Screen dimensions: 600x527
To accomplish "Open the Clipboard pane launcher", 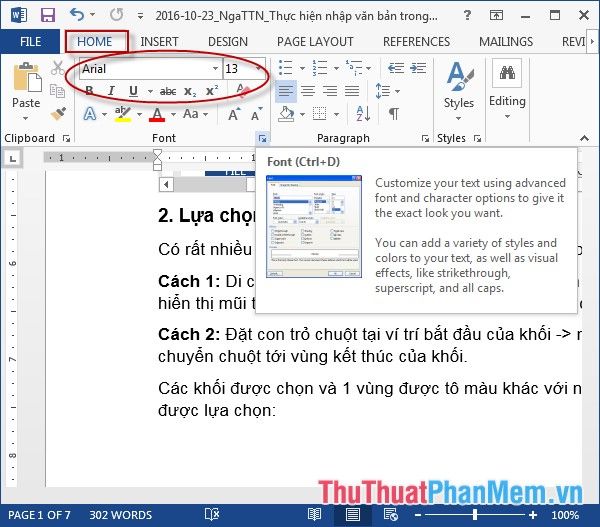I will tap(67, 138).
